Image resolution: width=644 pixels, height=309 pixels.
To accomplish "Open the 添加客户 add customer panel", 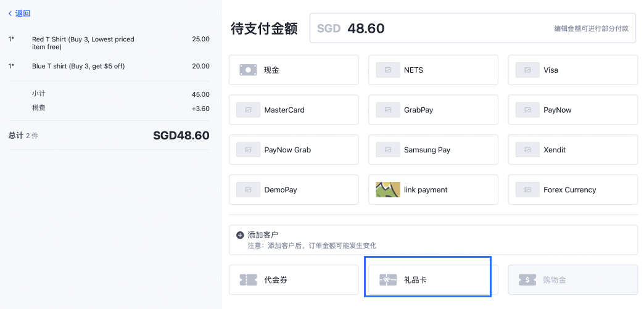I will click(433, 240).
